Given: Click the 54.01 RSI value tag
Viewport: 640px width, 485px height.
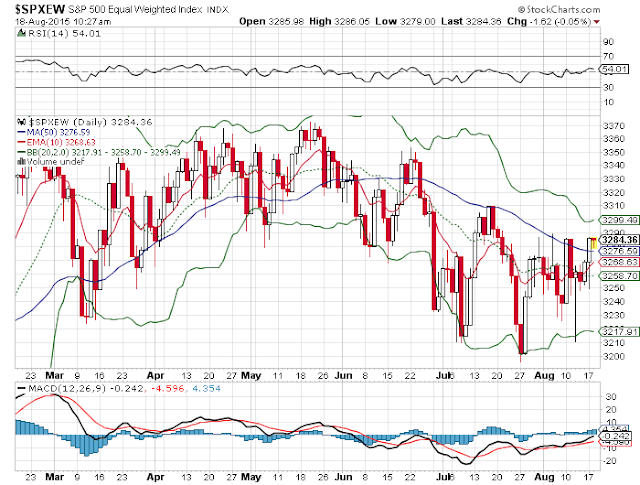Looking at the screenshot, I should [x=614, y=69].
